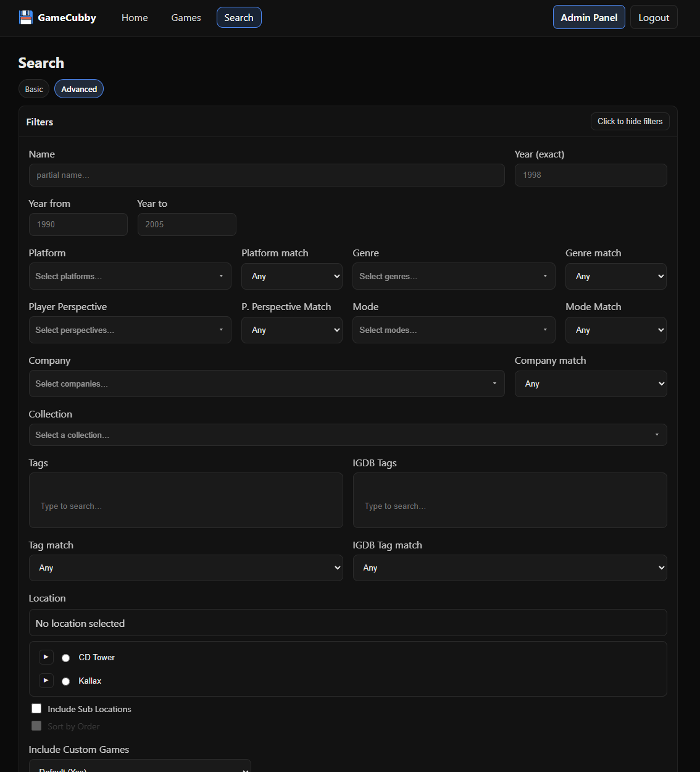
Task: Enable Include Sub Locations checkbox
Action: point(36,708)
